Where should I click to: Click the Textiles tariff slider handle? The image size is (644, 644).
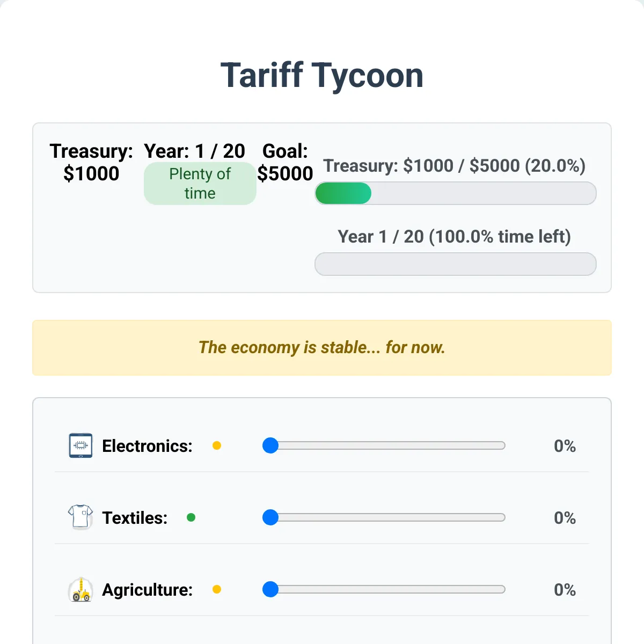click(x=270, y=517)
